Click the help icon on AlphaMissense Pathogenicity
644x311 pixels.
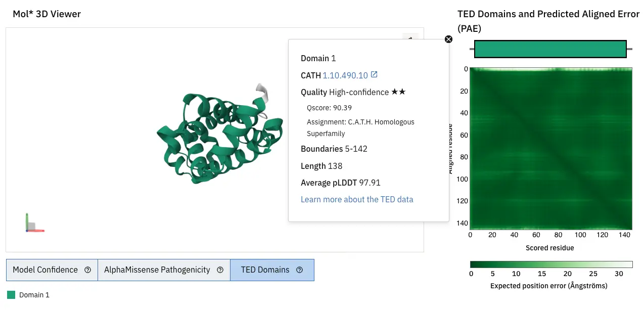(220, 270)
